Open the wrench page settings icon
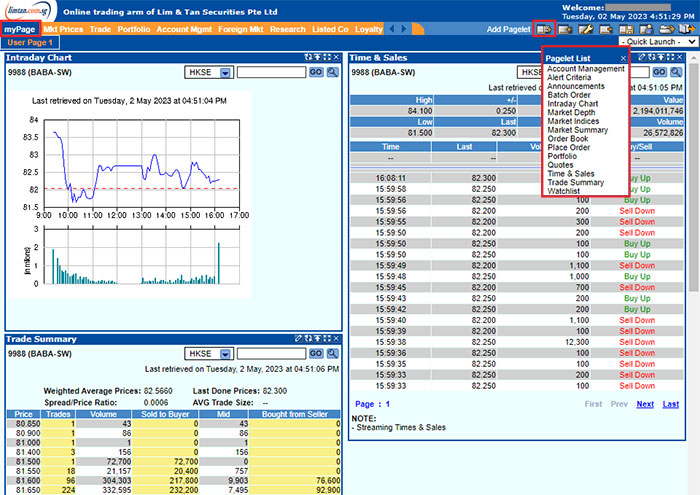700x495 pixels. tap(586, 29)
